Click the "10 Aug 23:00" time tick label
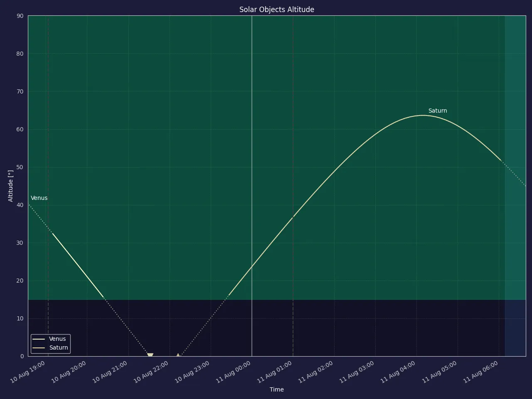This screenshot has height=399, width=532. click(192, 372)
